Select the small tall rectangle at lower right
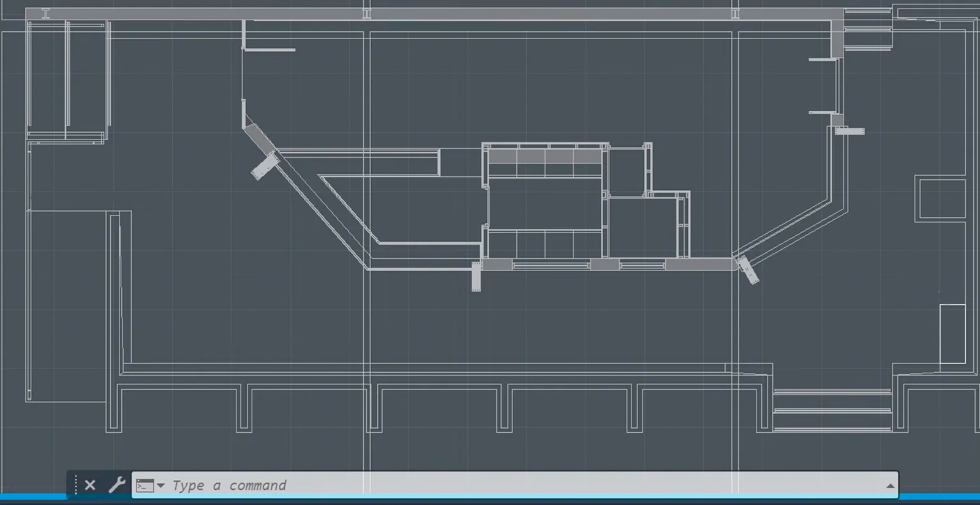The image size is (980, 505). click(952, 334)
